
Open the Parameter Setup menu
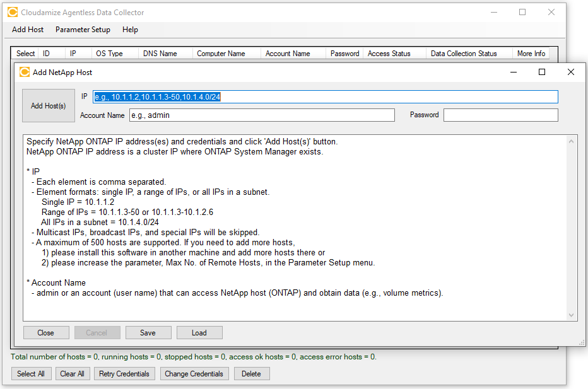[83, 30]
